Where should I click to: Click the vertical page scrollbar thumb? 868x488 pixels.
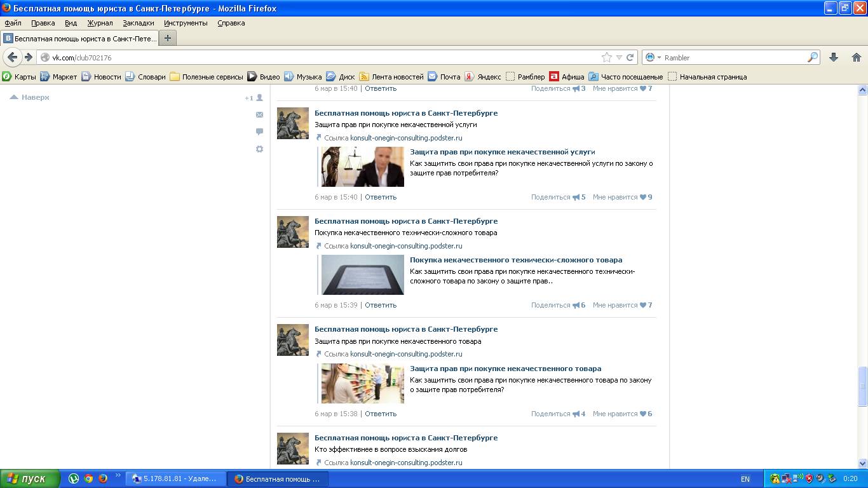[x=862, y=386]
